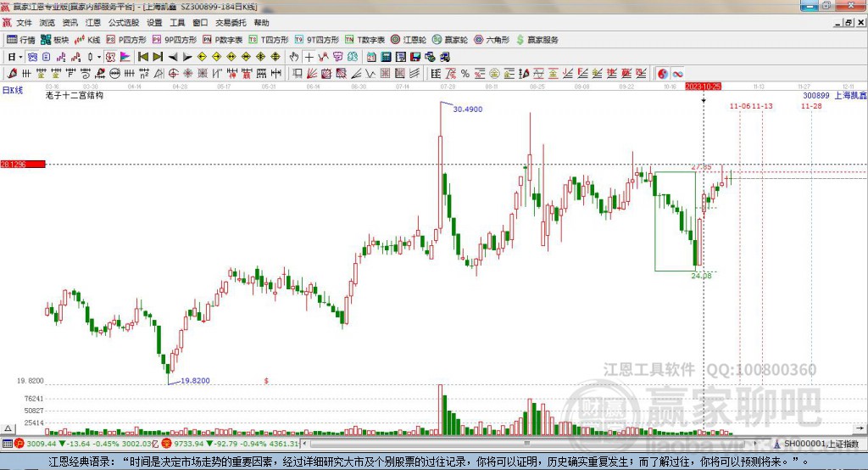Click the percent % tool icon
The width and height of the screenshot is (868, 470).
(465, 73)
